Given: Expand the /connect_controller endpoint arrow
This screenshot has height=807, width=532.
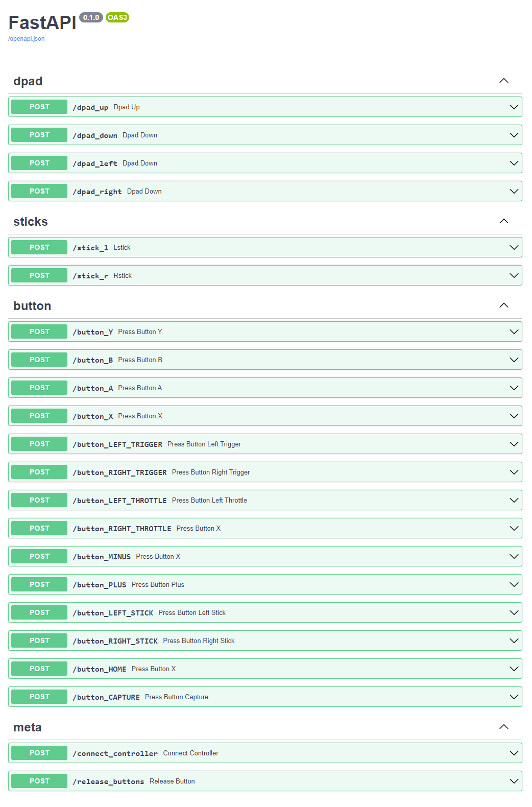Looking at the screenshot, I should pos(514,753).
